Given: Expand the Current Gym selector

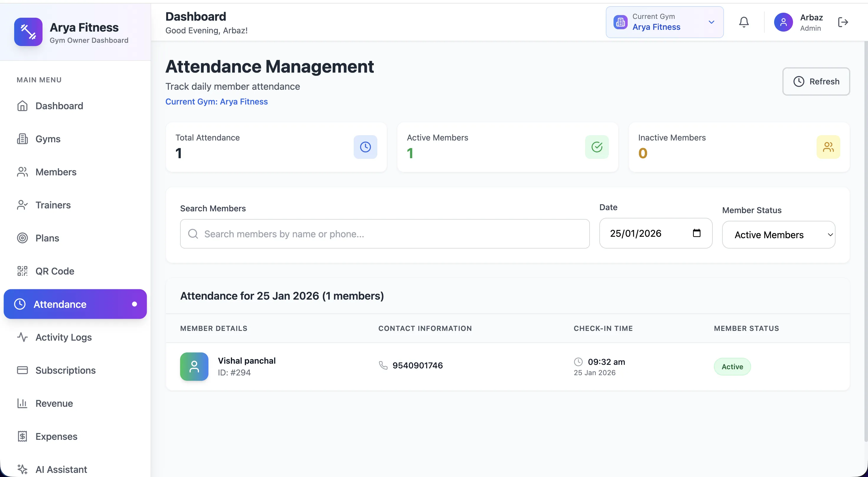Looking at the screenshot, I should tap(711, 22).
